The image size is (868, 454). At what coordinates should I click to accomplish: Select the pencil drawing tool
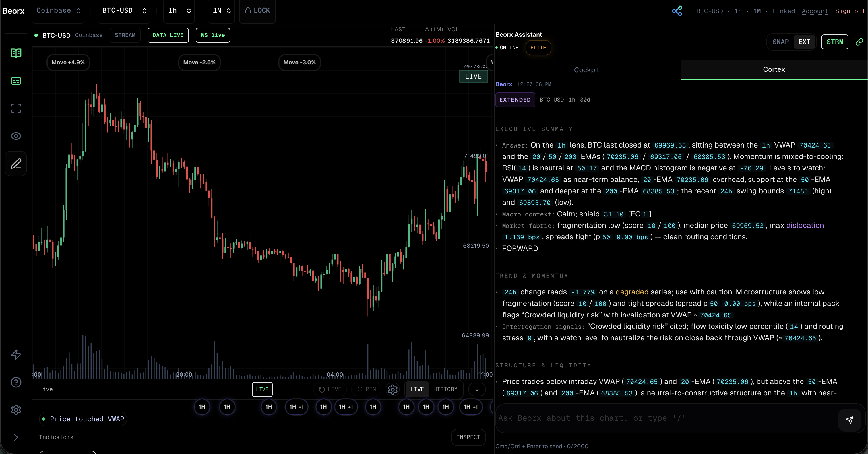click(16, 164)
